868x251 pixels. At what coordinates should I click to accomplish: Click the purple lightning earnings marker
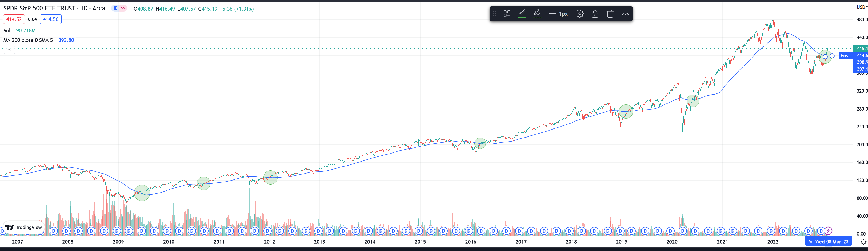click(x=828, y=231)
